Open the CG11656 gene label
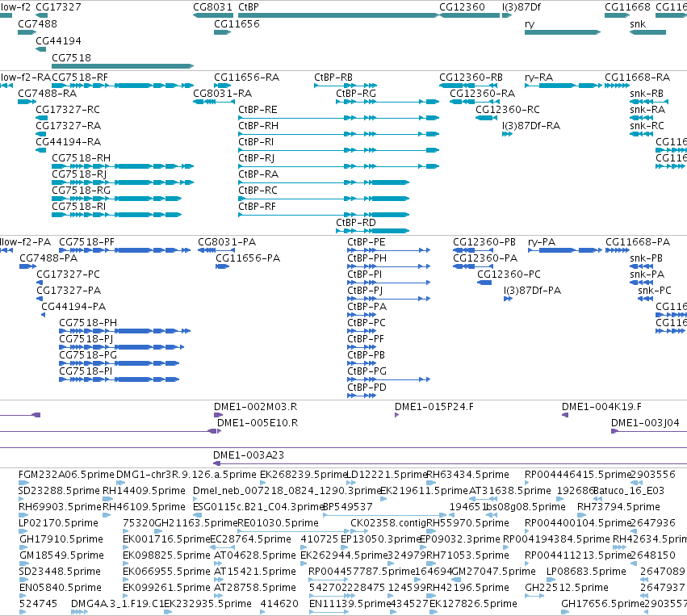The image size is (687, 616). (x=237, y=24)
